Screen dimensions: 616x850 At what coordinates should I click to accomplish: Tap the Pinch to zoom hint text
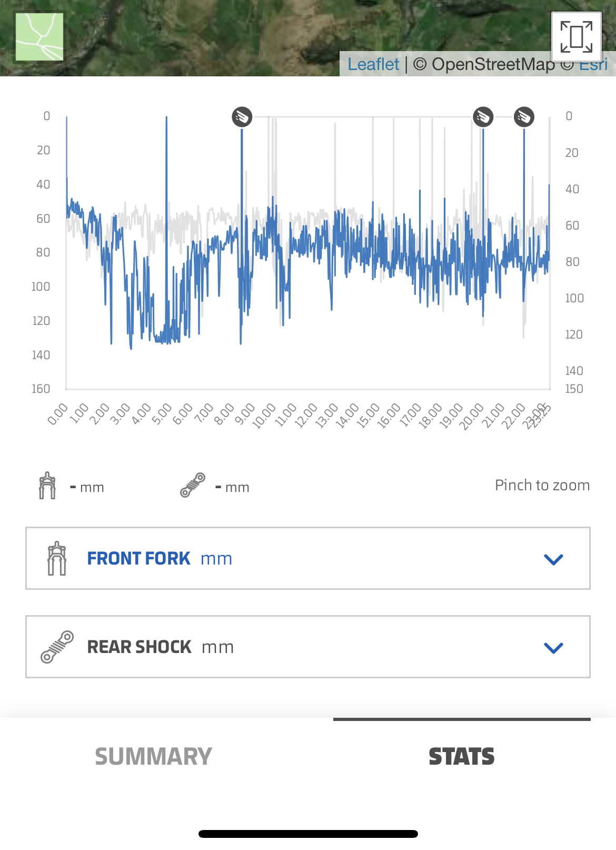click(x=542, y=485)
